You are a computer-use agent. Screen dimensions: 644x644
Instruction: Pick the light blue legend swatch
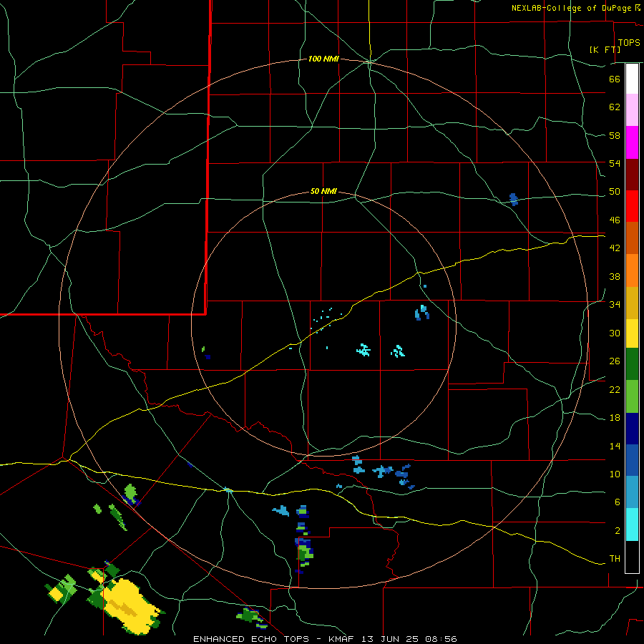pos(632,492)
